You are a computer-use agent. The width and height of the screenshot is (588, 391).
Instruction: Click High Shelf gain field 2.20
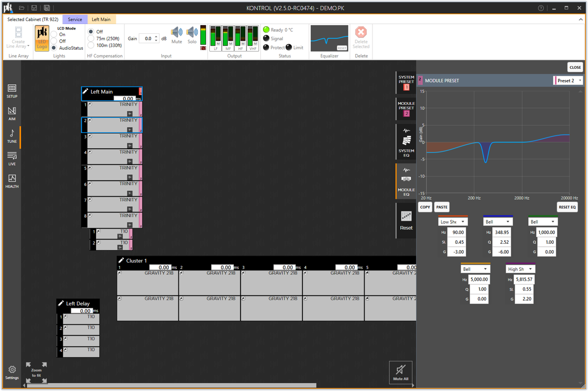tap(523, 299)
